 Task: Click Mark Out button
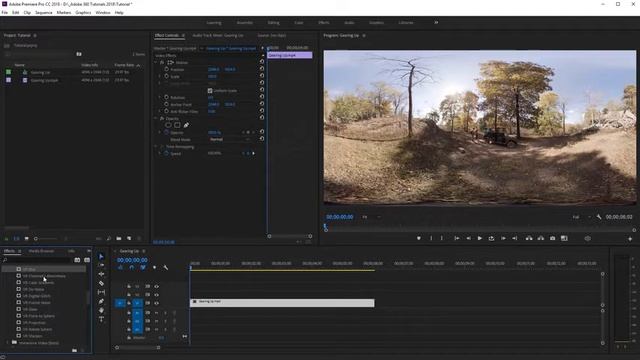[442, 238]
